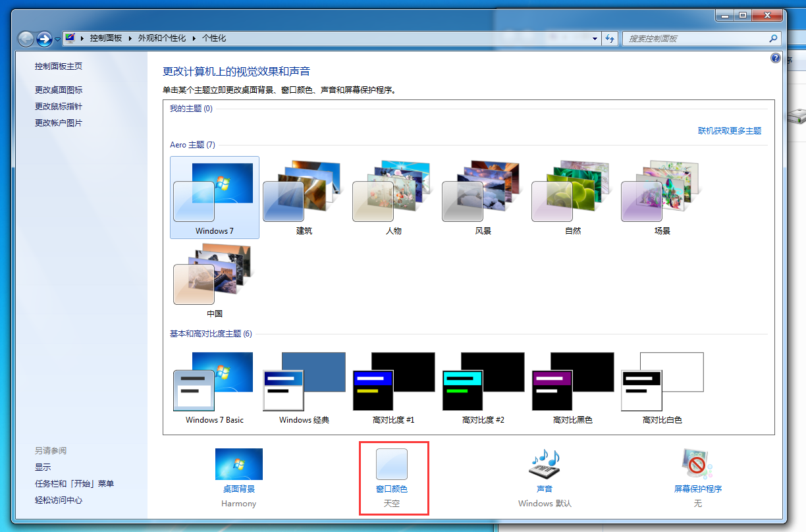
Task: Open 桌面背景 settings icon
Action: (x=239, y=464)
